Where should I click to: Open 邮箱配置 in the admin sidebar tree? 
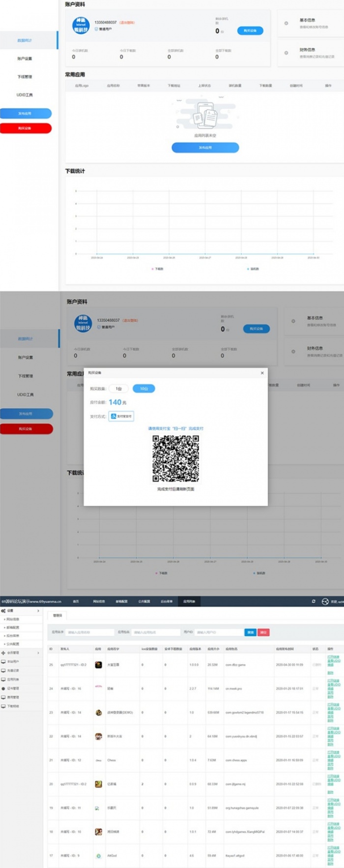13,628
